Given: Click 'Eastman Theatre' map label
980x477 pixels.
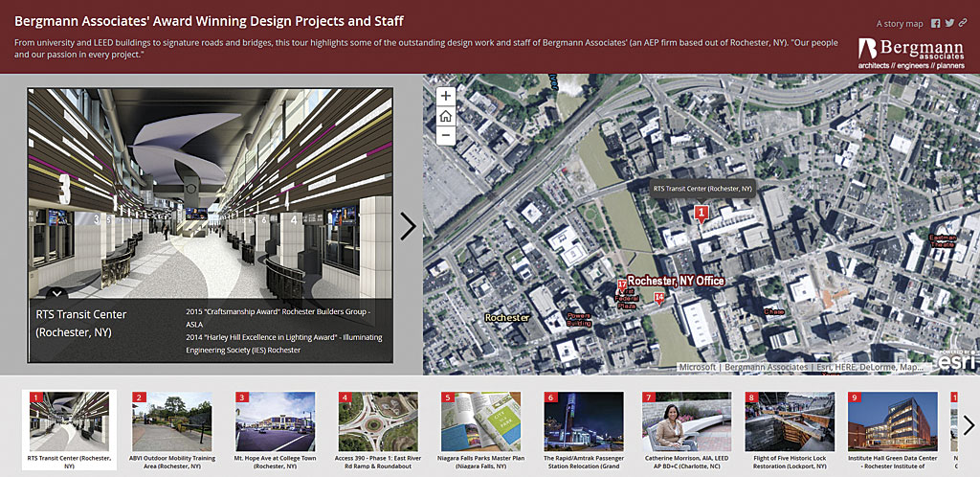Looking at the screenshot, I should pos(942,241).
